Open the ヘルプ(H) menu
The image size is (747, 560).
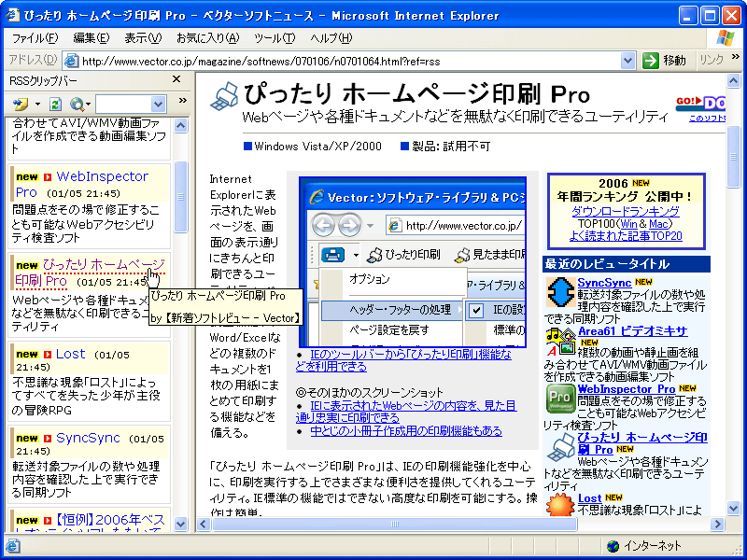point(331,38)
